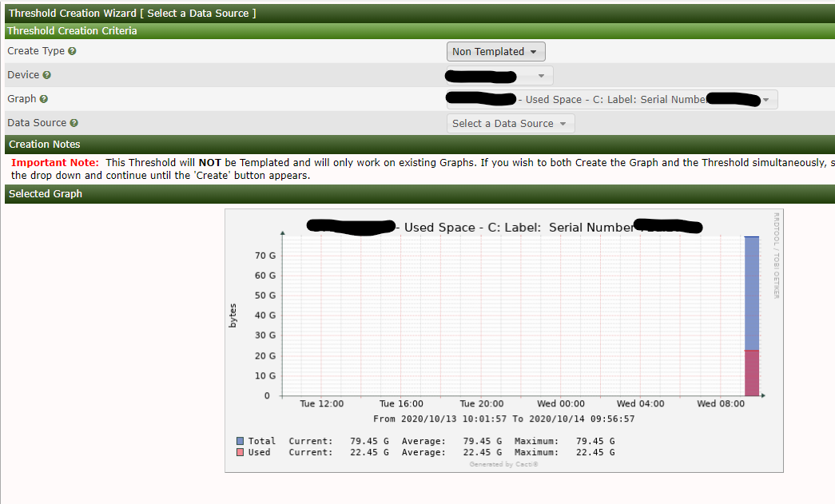This screenshot has width=835, height=504.
Task: Open the Device dropdown
Action: coord(499,76)
